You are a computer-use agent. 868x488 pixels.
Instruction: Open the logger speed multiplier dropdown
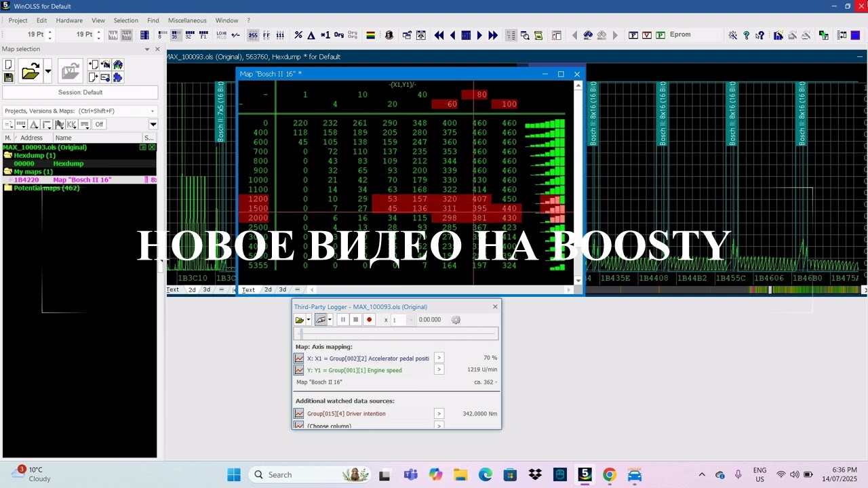[x=410, y=320]
